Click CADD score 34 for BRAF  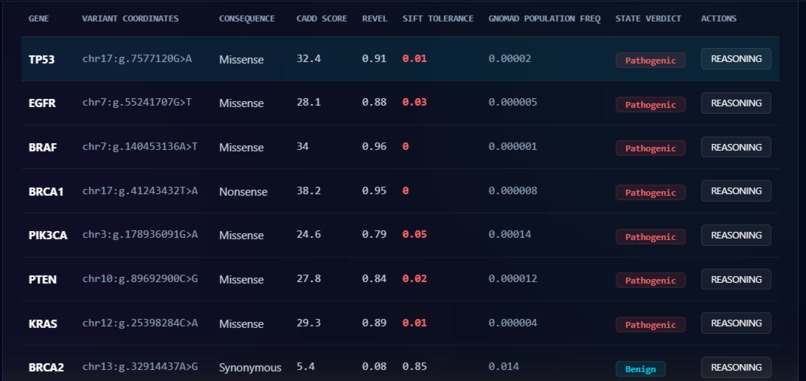click(302, 147)
